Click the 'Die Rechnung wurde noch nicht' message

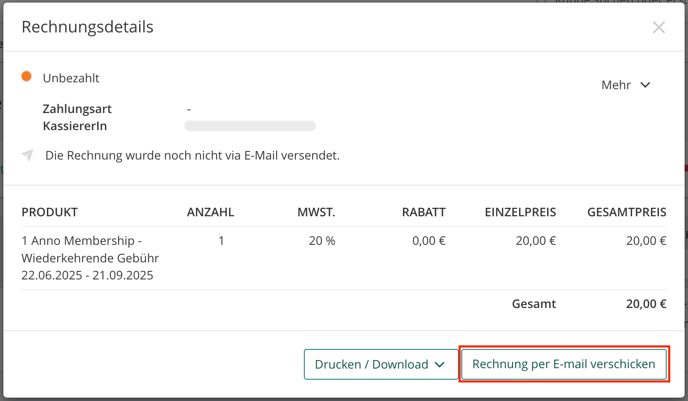pos(192,155)
